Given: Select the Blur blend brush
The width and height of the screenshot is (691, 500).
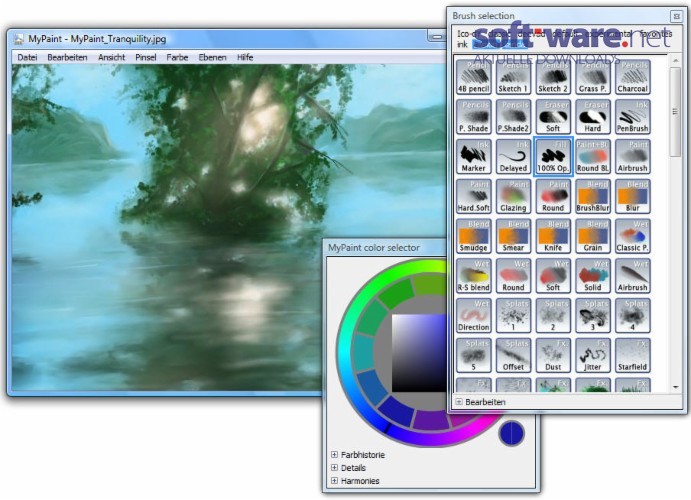Looking at the screenshot, I should pos(632,196).
